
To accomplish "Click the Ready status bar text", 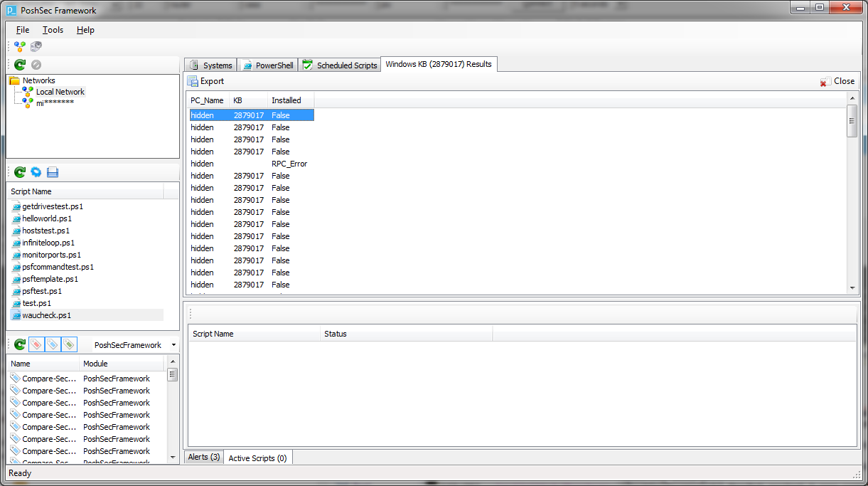I will (20, 473).
